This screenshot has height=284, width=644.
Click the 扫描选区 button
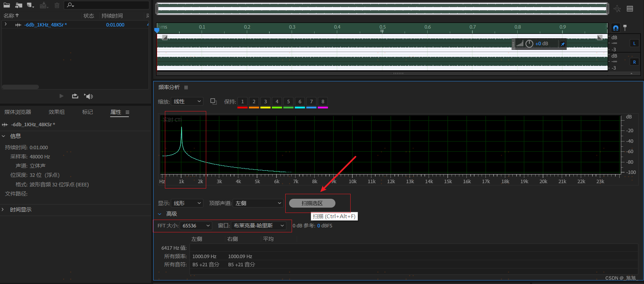312,203
